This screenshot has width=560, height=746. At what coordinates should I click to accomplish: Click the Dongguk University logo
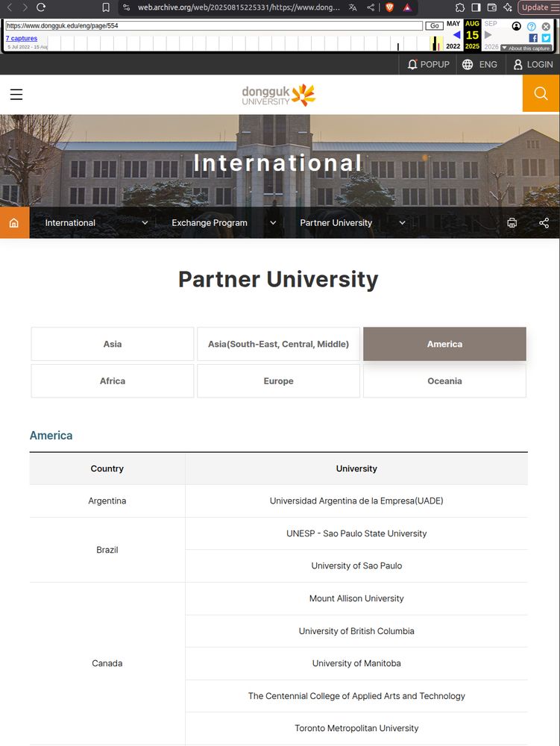coord(279,94)
